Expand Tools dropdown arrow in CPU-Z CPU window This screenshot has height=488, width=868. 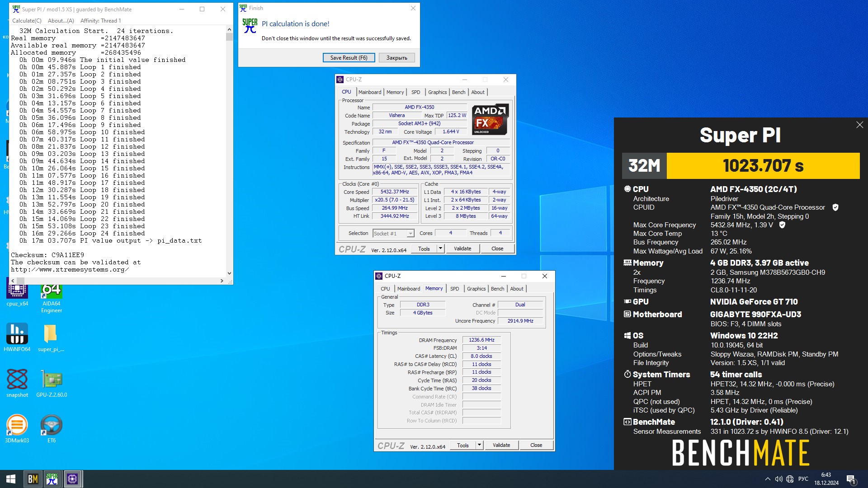(x=441, y=249)
